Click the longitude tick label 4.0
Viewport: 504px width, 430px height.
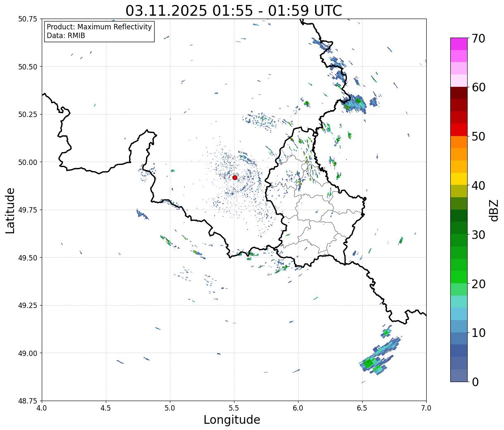click(42, 408)
